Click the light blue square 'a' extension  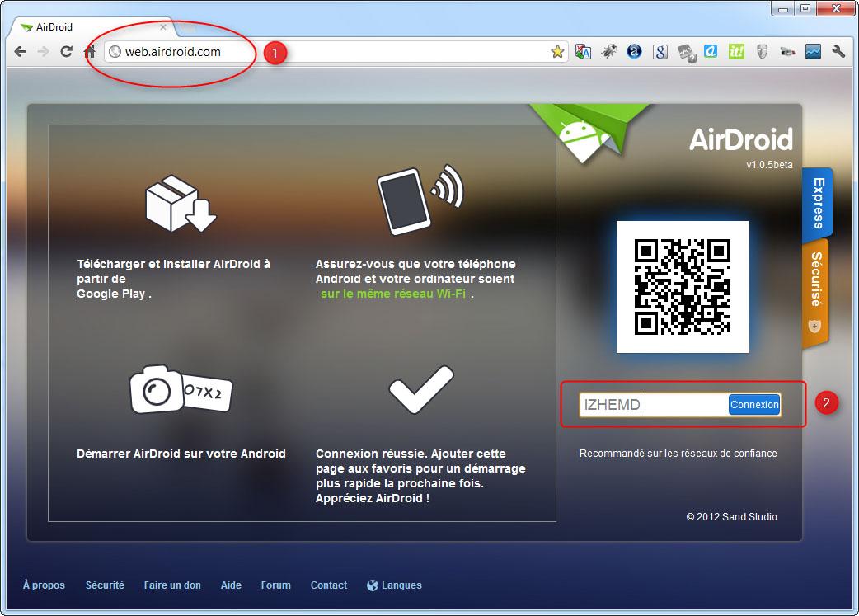[711, 51]
